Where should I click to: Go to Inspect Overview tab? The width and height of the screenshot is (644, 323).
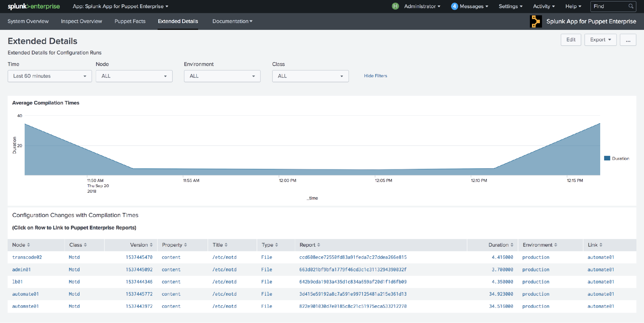coord(82,21)
